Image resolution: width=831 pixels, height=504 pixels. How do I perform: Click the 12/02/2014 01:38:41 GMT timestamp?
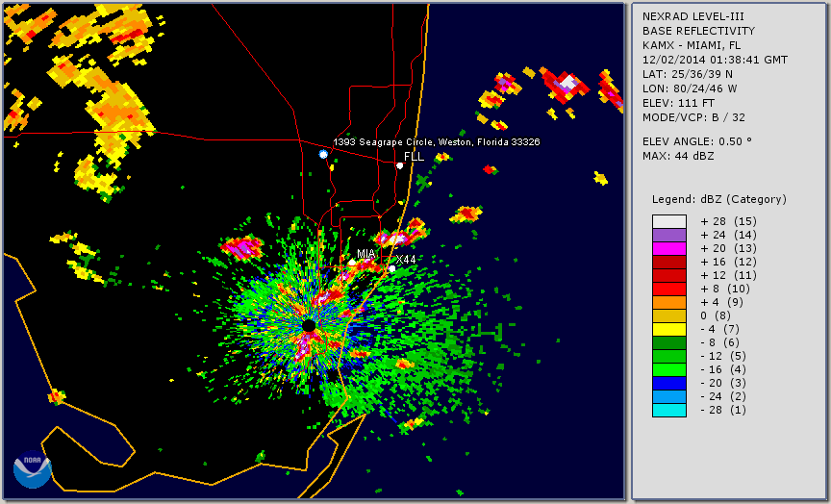point(715,60)
